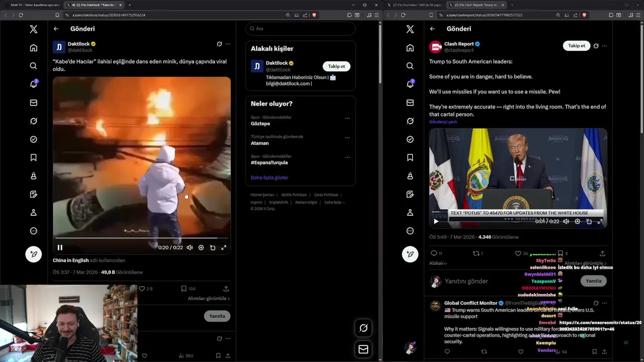644x362 pixels.
Task: Click Yanıtla button in left window
Action: tap(217, 316)
